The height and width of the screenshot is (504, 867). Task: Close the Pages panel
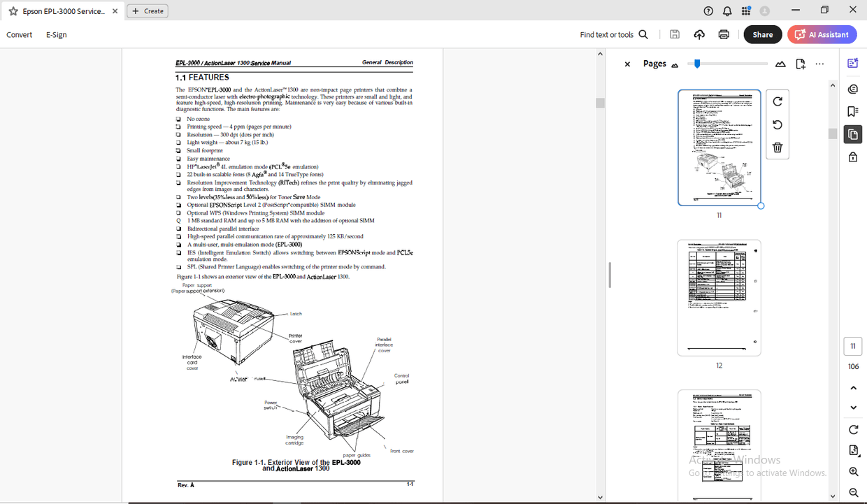[x=627, y=64]
